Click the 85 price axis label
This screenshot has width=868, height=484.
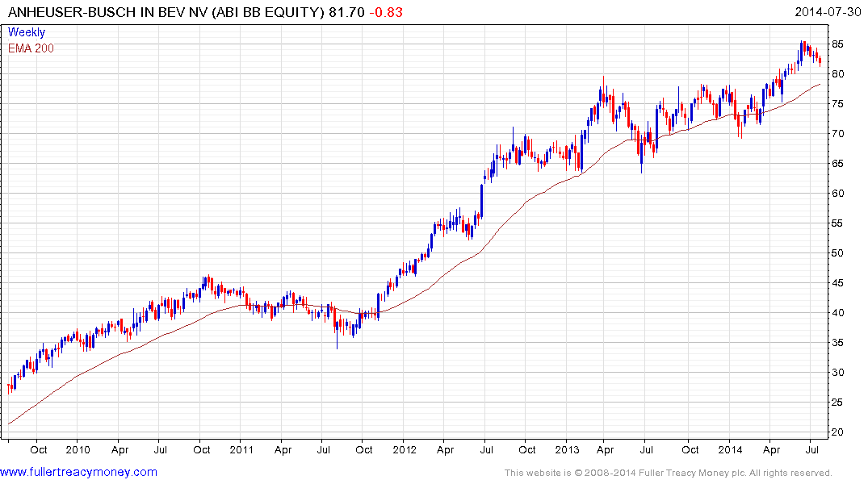(x=837, y=44)
